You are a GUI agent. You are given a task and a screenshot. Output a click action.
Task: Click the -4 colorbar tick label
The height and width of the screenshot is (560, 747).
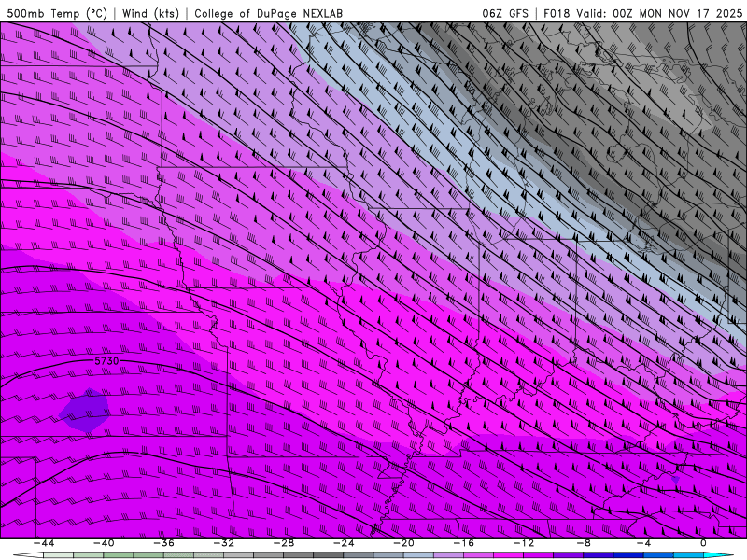click(643, 543)
